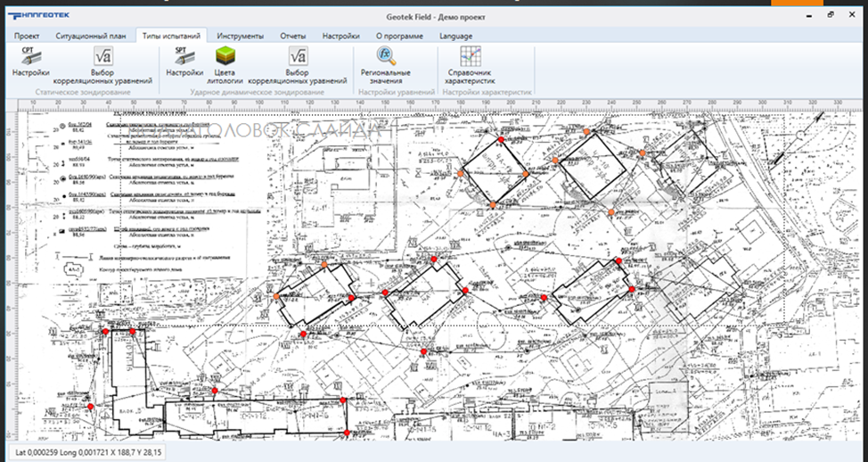Select the leftmost red survey point on map
Viewport: 868px width, 462px height.
(x=91, y=408)
